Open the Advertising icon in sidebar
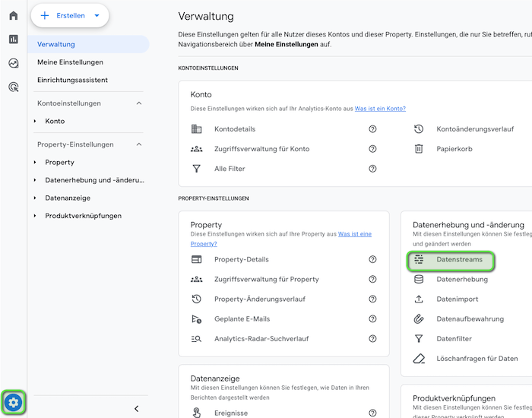 click(13, 87)
